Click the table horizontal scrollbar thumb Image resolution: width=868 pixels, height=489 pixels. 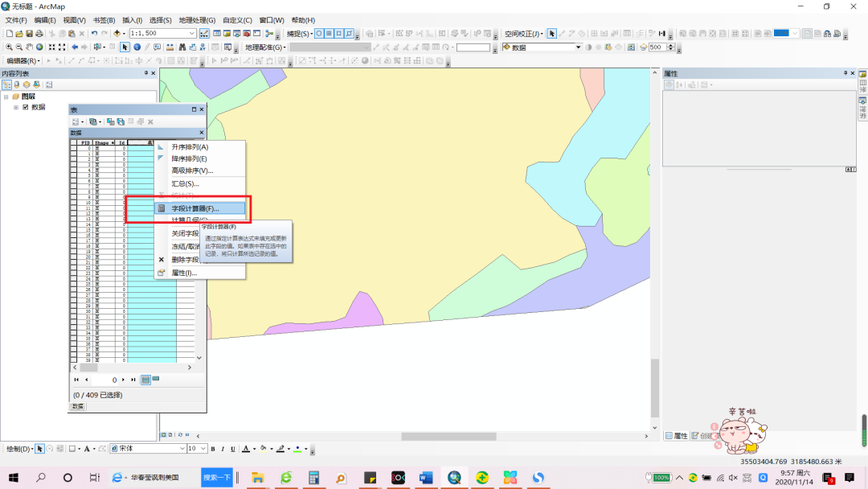point(88,368)
